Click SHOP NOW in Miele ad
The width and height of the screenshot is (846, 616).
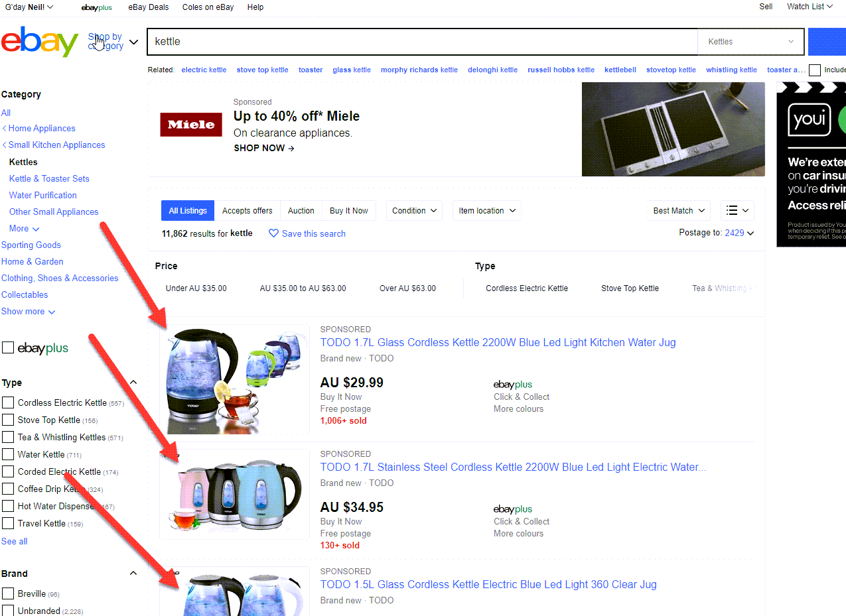coord(264,148)
